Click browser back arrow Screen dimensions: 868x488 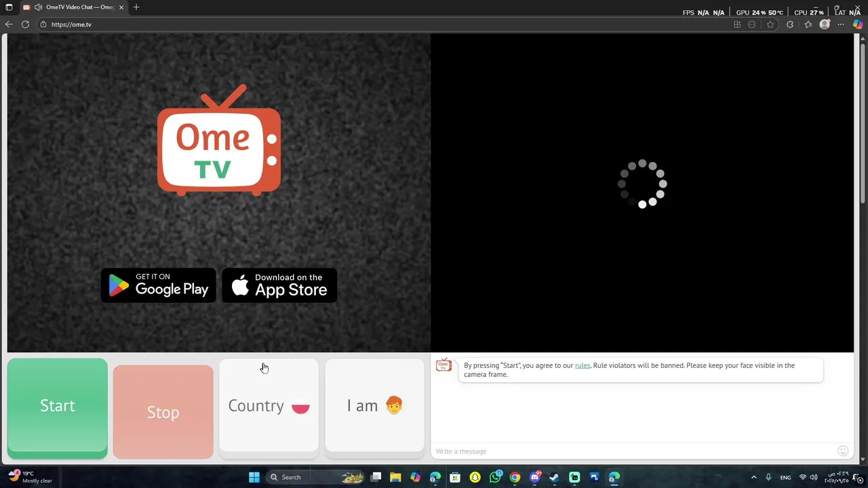click(x=9, y=24)
